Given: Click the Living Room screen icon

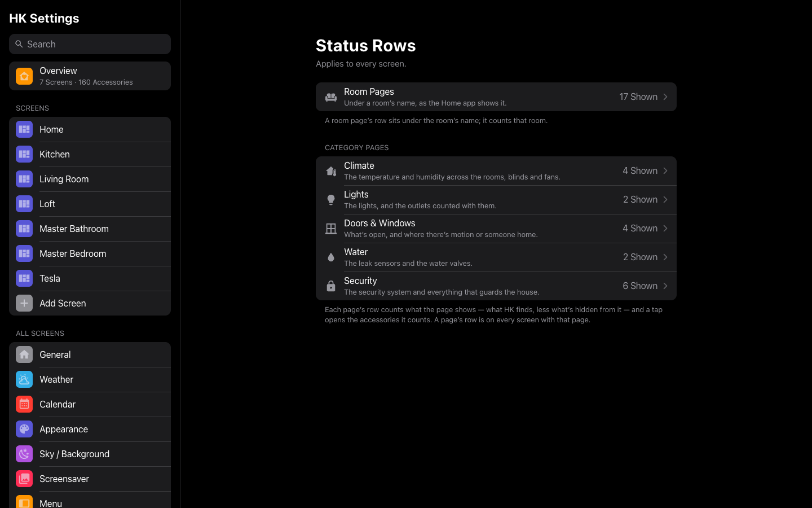Looking at the screenshot, I should pyautogui.click(x=24, y=179).
